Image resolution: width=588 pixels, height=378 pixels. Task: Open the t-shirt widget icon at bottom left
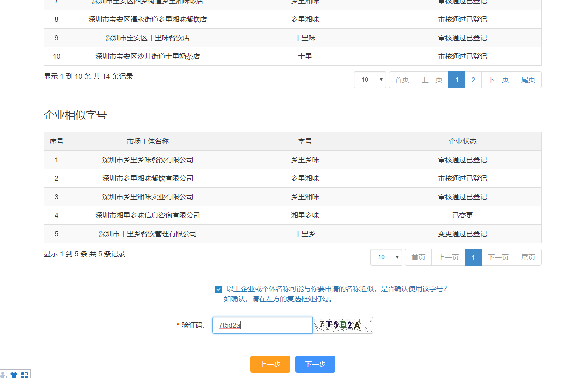coord(14,375)
